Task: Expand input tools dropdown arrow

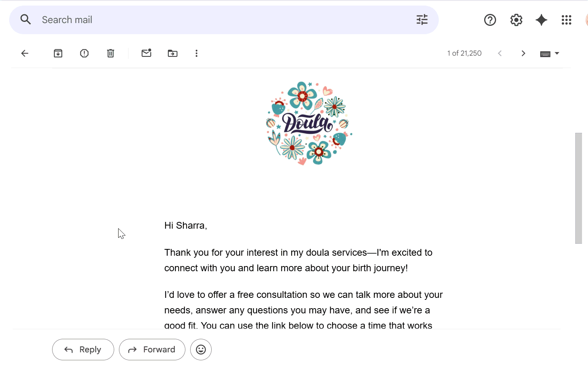Action: click(557, 53)
